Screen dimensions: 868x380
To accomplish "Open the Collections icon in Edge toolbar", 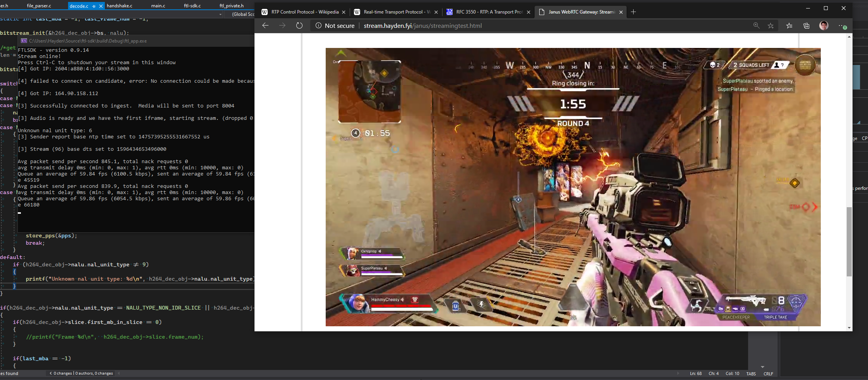I will pos(806,26).
